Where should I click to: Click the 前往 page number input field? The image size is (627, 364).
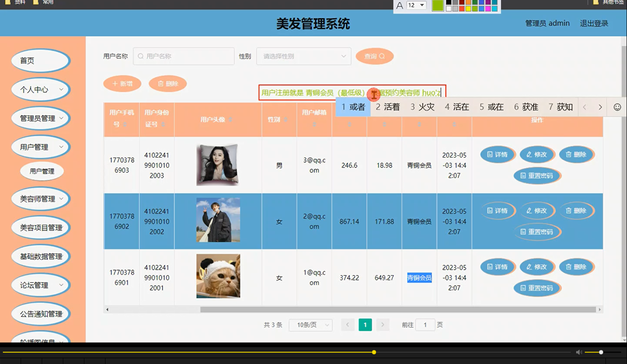[x=425, y=325]
